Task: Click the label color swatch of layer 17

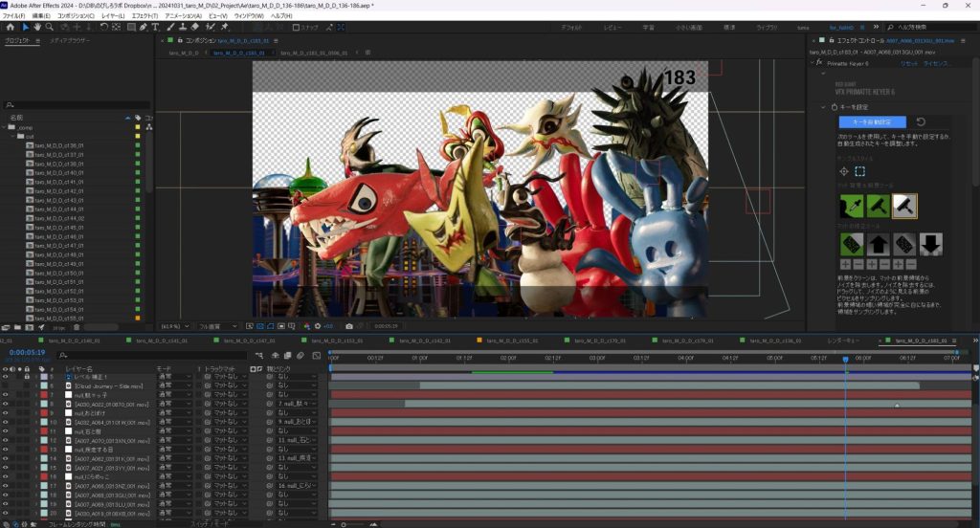Action: click(x=44, y=486)
